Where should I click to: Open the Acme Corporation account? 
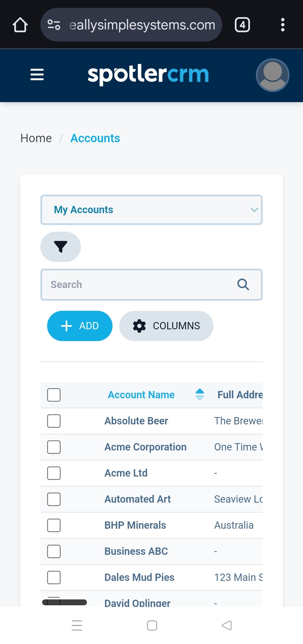point(146,447)
